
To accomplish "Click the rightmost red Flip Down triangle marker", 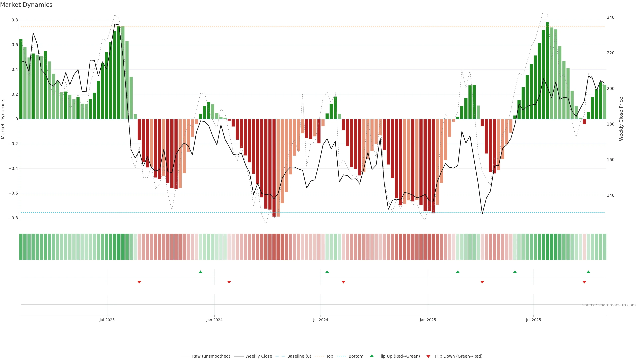I will point(584,282).
